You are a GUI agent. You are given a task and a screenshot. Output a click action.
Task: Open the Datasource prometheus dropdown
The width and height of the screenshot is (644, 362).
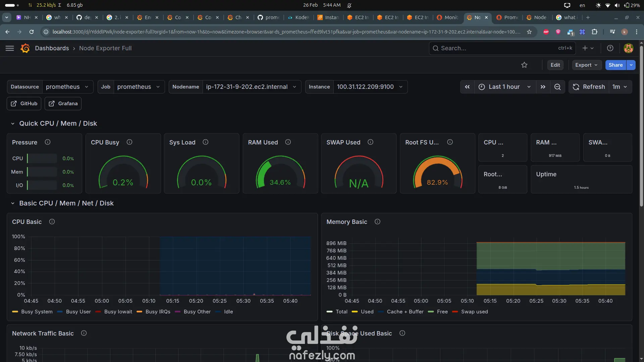tap(67, 87)
